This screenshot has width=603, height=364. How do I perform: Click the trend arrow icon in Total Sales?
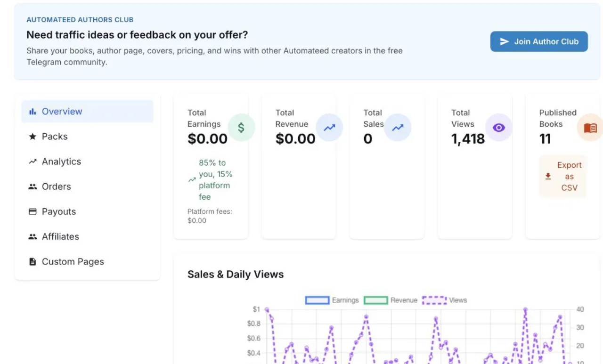point(398,128)
